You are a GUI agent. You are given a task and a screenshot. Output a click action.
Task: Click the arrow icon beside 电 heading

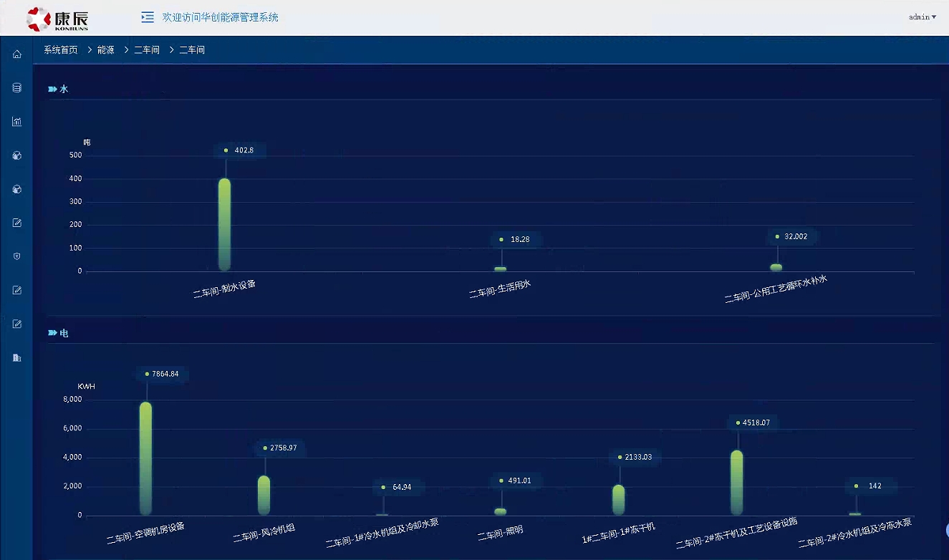pos(52,333)
